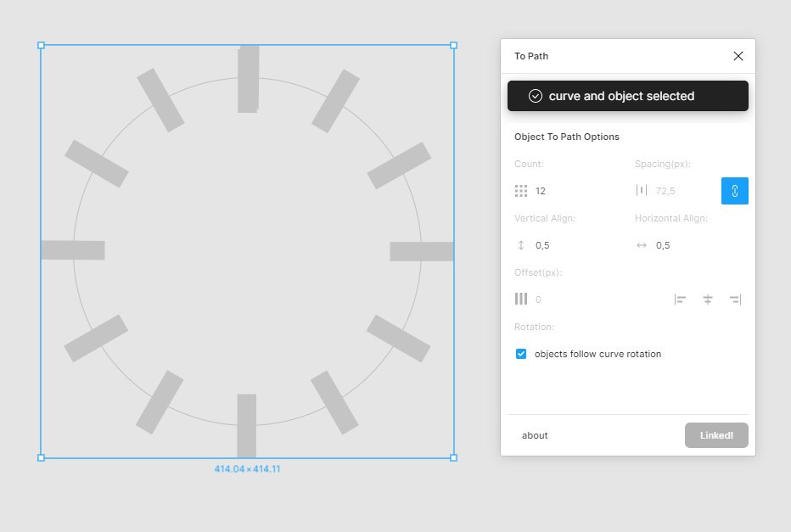The image size is (791, 532).
Task: Select the horizontal rectangle on circle's right
Action: pyautogui.click(x=422, y=251)
